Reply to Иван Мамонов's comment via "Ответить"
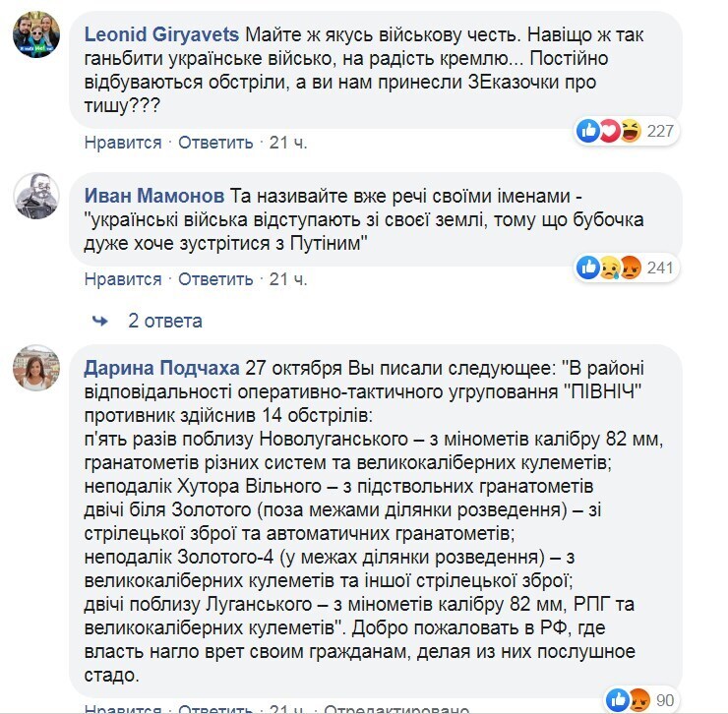This screenshot has height=714, width=728. [x=215, y=279]
